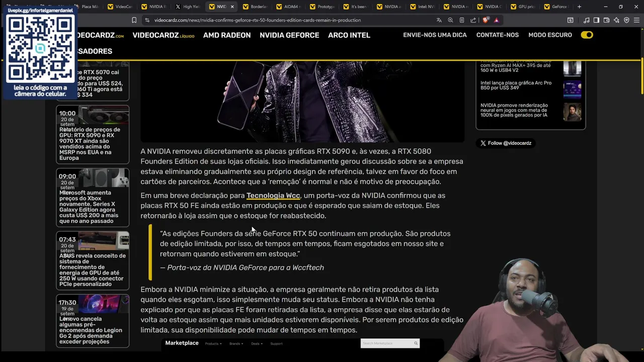This screenshot has height=362, width=644.
Task: Expand the Products dropdown in Marketplace bar
Action: click(x=213, y=344)
